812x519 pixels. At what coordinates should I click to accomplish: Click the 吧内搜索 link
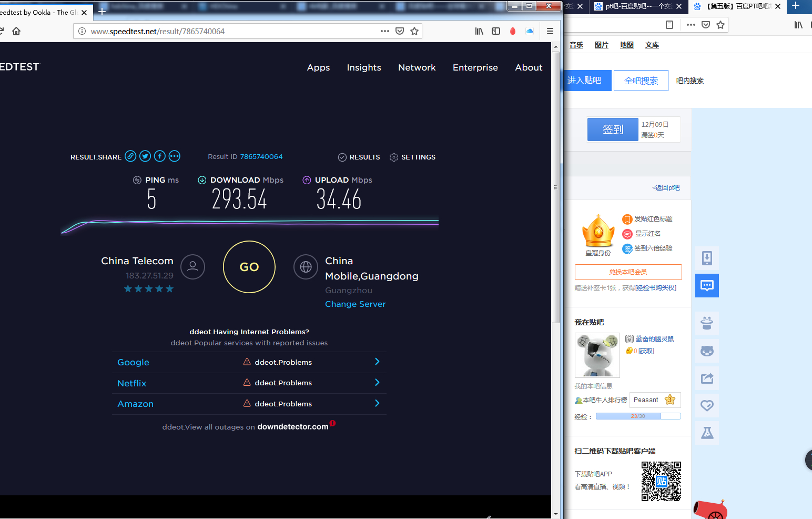pos(690,81)
